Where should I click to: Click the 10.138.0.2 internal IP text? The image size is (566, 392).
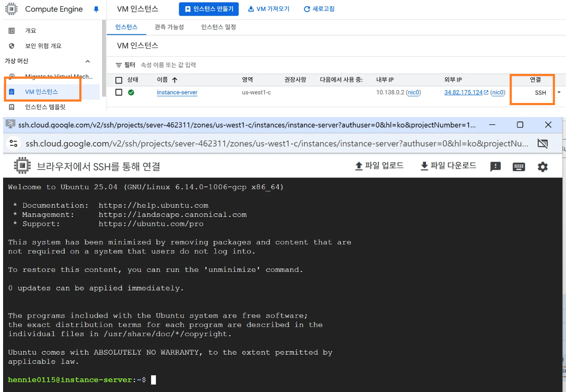390,92
